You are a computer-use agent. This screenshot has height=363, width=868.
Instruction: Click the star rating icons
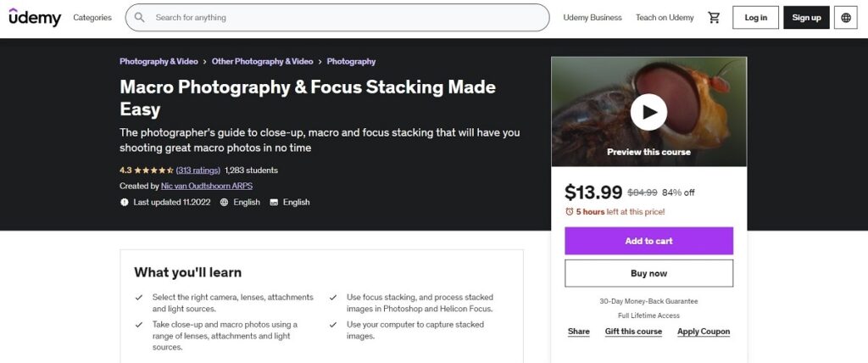coord(154,170)
